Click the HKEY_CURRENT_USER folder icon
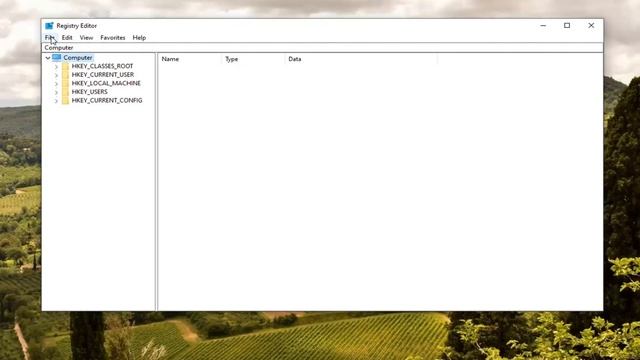Screen dimensions: 640x360 pyautogui.click(x=65, y=75)
